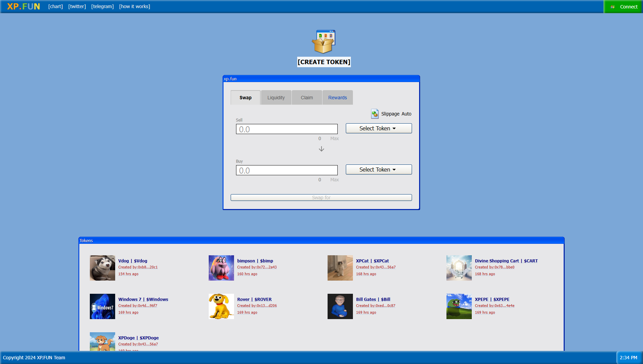Screen dimensions: 643x364
Task: Open the Windows 7 | $Windows link
Action: 143,299
